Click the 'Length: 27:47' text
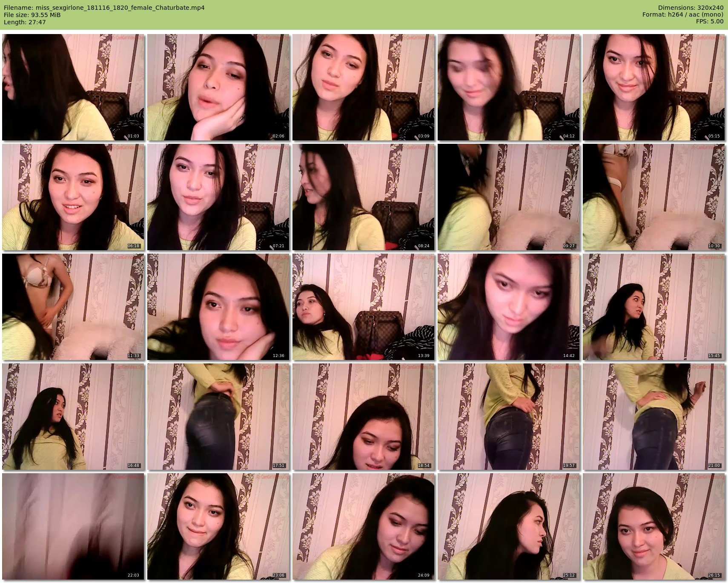 pos(25,22)
